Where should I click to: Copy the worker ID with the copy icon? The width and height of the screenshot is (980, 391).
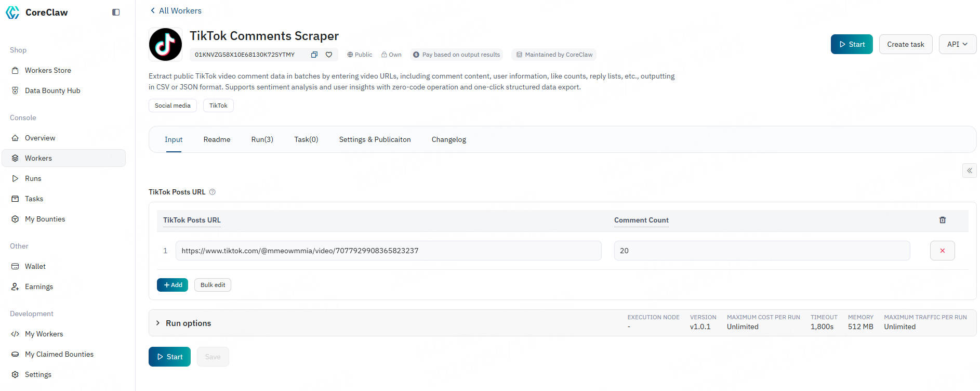pos(314,55)
